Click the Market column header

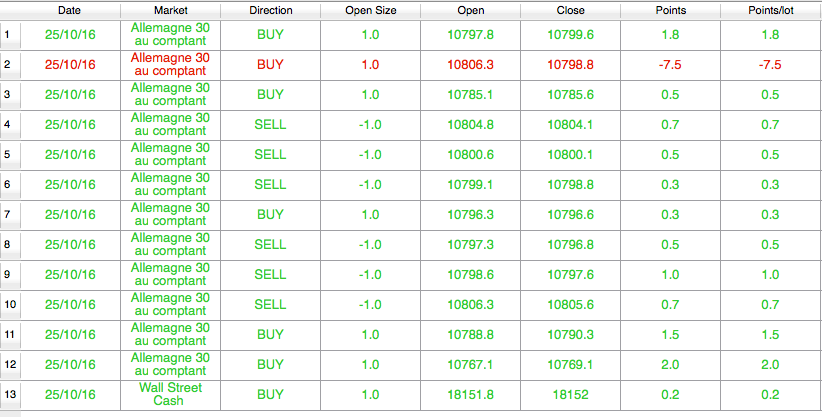[x=170, y=10]
